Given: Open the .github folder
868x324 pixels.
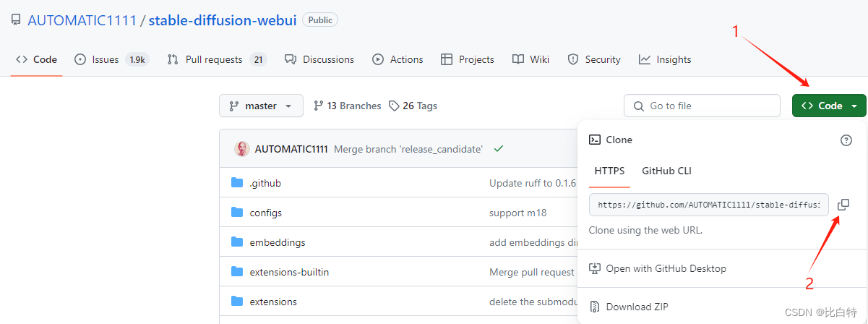Looking at the screenshot, I should tap(265, 183).
